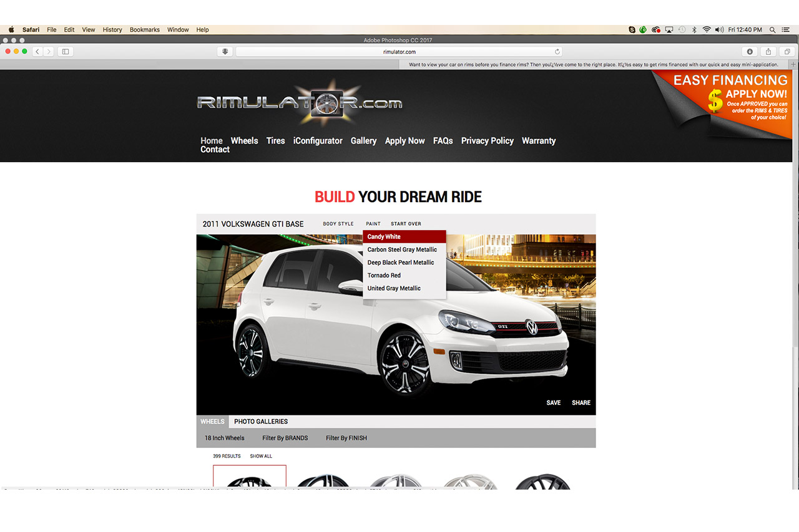The height and width of the screenshot is (532, 799).
Task: Open the Filter By FINISH dropdown
Action: click(x=346, y=438)
